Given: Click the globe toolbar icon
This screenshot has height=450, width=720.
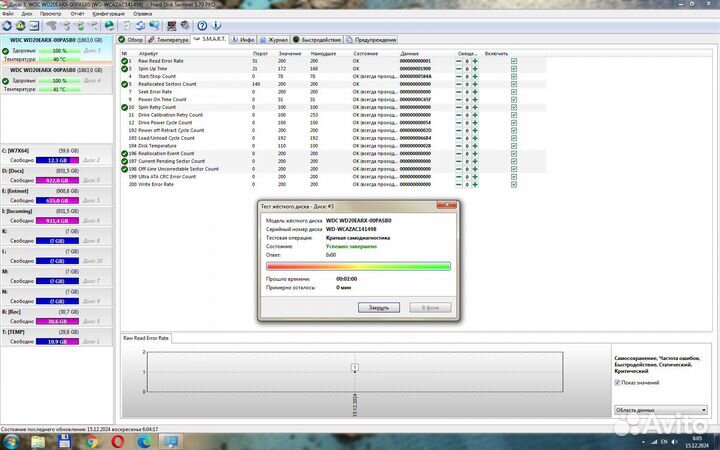Looking at the screenshot, I should 109,26.
